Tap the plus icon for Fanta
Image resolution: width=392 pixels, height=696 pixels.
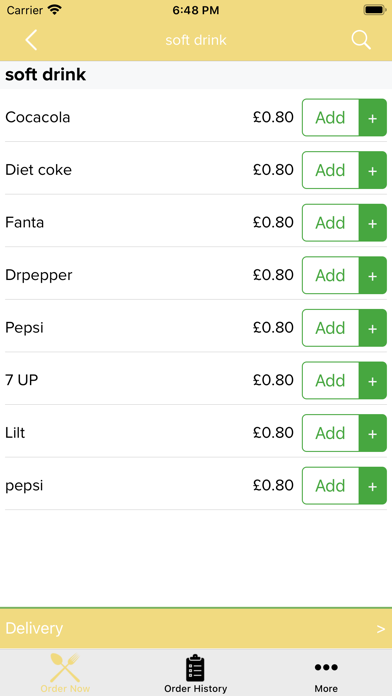point(372,223)
